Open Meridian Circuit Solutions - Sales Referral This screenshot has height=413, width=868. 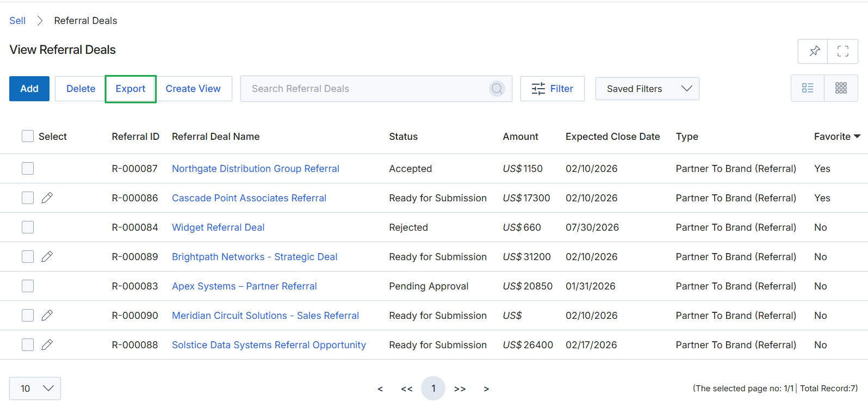(x=265, y=316)
